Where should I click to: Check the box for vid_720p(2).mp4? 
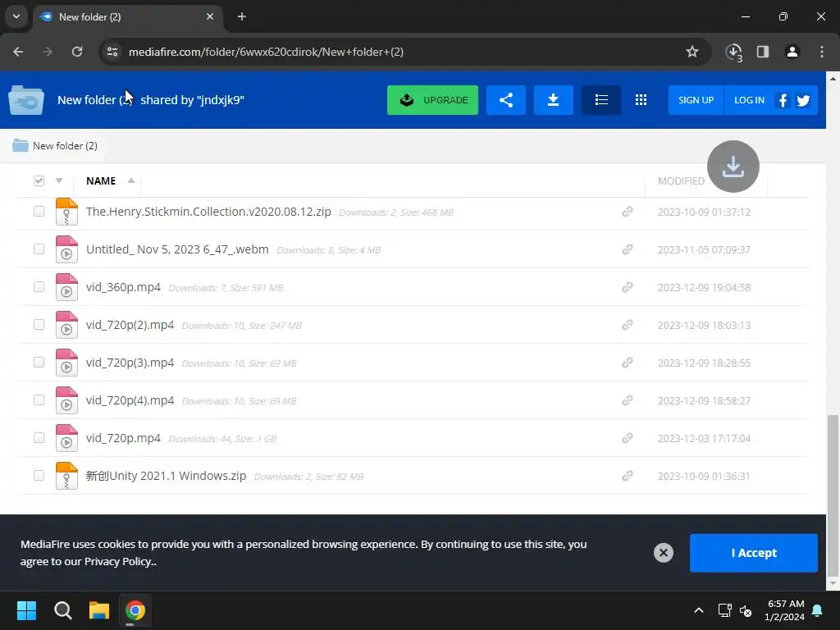(39, 325)
